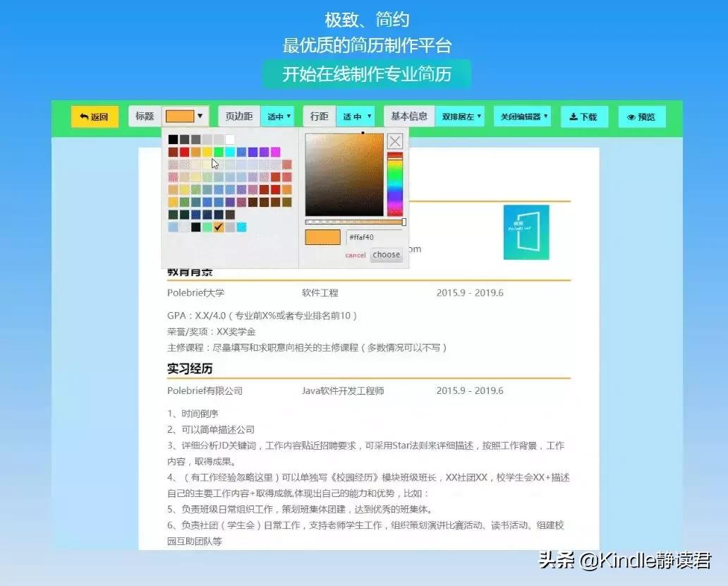Select the pure black swatch in the palette
Screen dimensions: 728x586
173,139
